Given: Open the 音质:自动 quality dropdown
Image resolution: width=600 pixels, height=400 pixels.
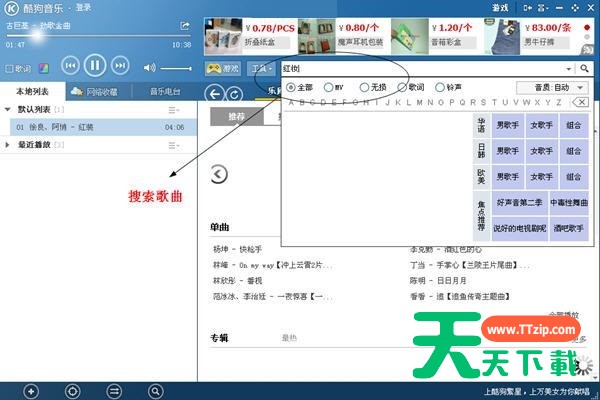Looking at the screenshot, I should coord(552,88).
